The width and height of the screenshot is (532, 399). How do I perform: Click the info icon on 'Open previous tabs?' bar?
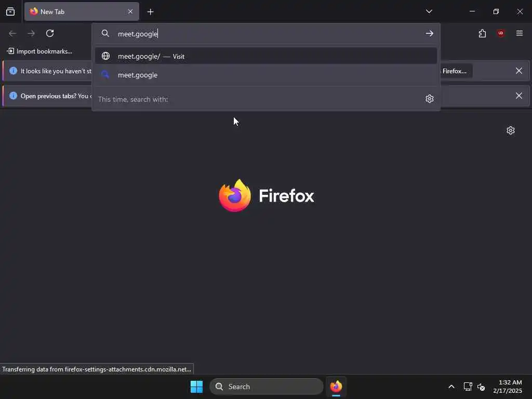(x=13, y=96)
